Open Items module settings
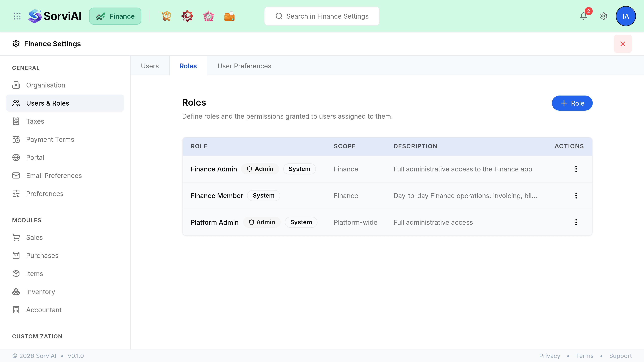The width and height of the screenshot is (644, 362). (x=65, y=274)
